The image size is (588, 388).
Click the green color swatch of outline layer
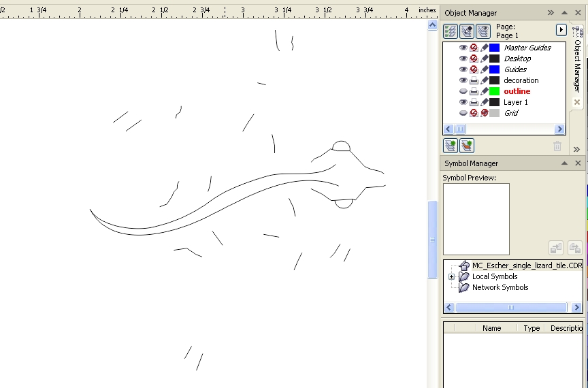click(x=495, y=91)
